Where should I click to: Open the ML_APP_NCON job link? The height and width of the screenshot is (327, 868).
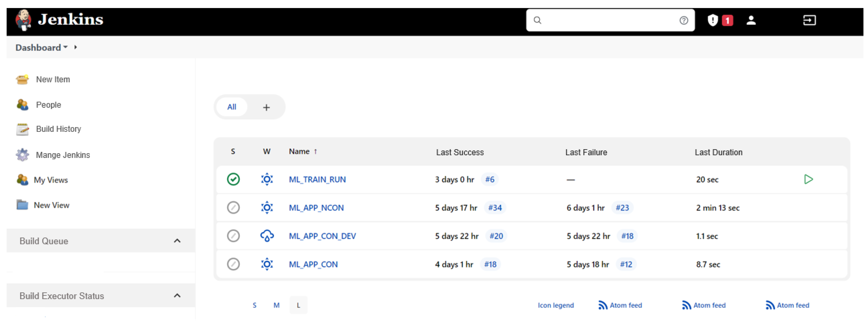point(316,208)
